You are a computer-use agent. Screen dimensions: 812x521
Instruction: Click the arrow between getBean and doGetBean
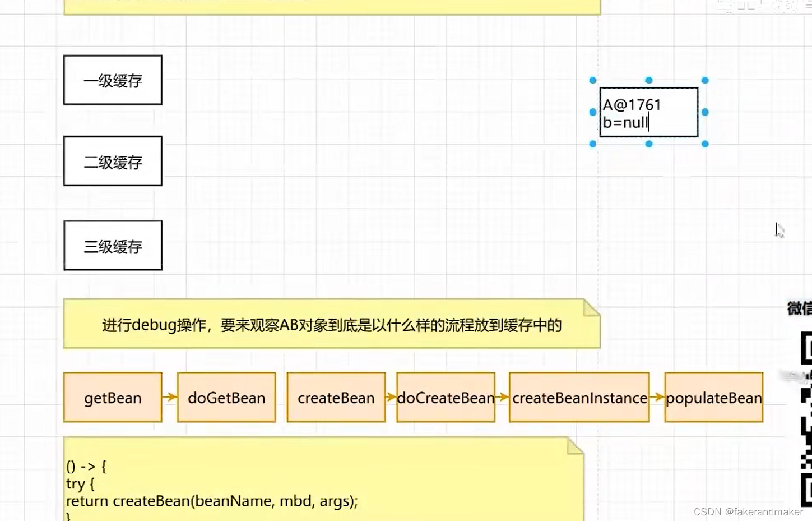point(170,397)
